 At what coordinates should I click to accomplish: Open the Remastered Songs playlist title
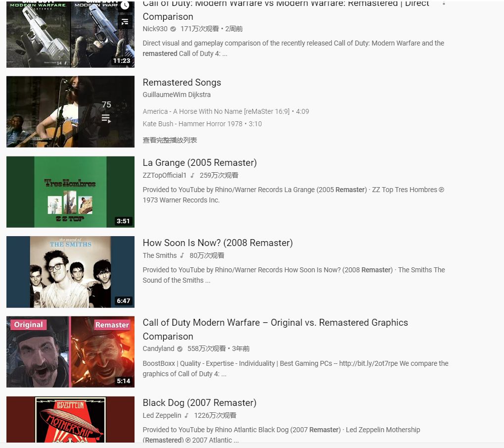(x=182, y=82)
